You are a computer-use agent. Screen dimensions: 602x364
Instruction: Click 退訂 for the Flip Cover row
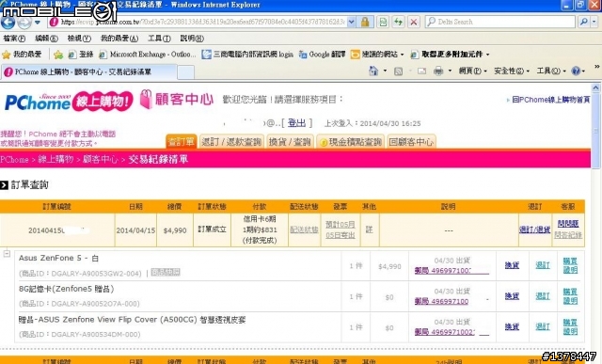[543, 326]
